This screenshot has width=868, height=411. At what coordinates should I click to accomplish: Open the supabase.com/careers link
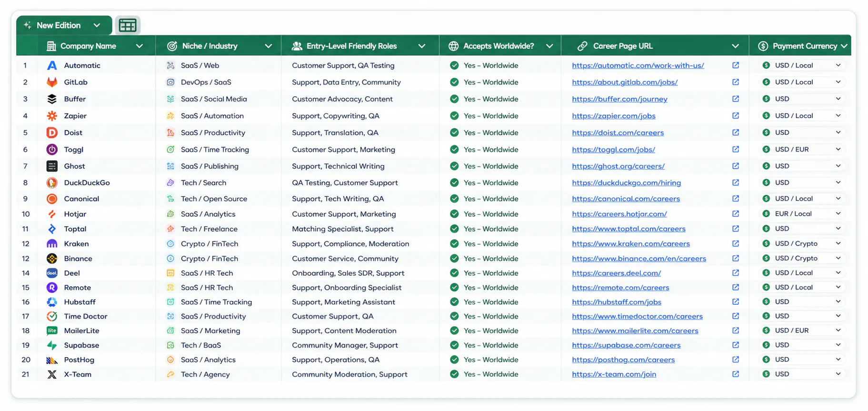point(626,345)
